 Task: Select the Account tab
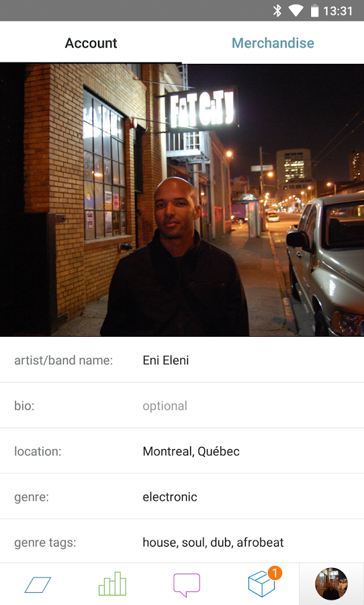(91, 43)
